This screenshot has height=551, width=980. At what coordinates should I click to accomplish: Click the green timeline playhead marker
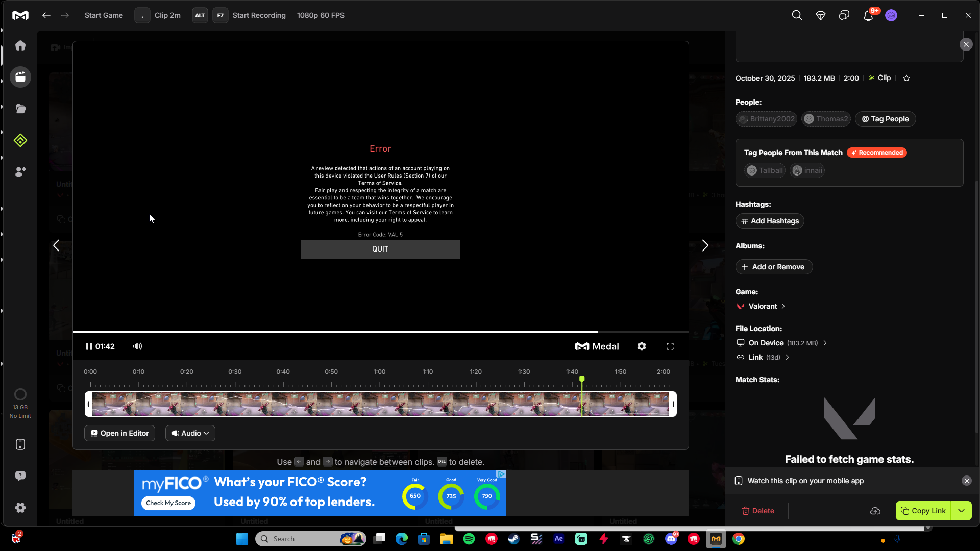click(582, 379)
